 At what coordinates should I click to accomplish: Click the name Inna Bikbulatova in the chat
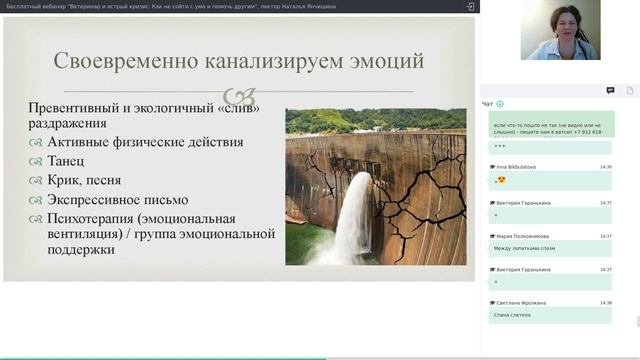(516, 167)
